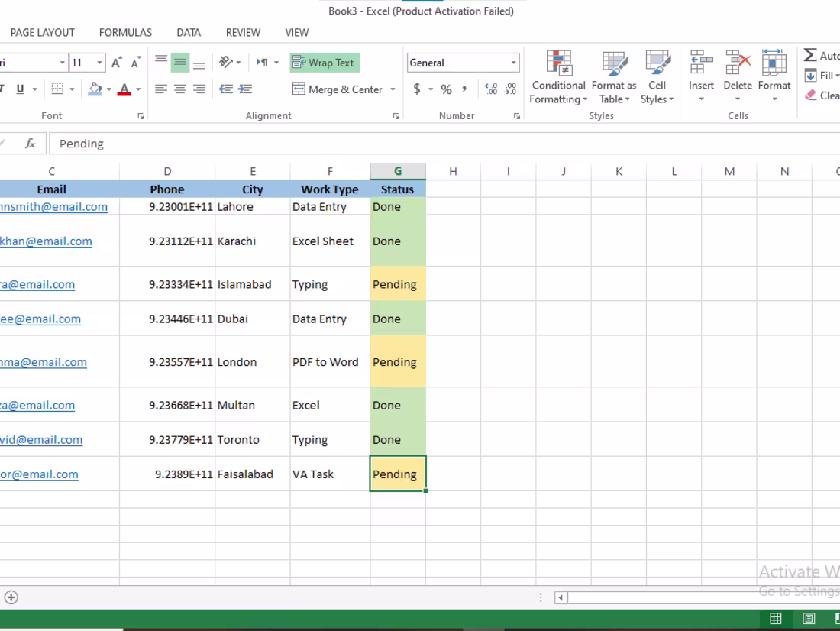Click the Delete cells icon
The width and height of the screenshot is (840, 631).
coord(738,63)
